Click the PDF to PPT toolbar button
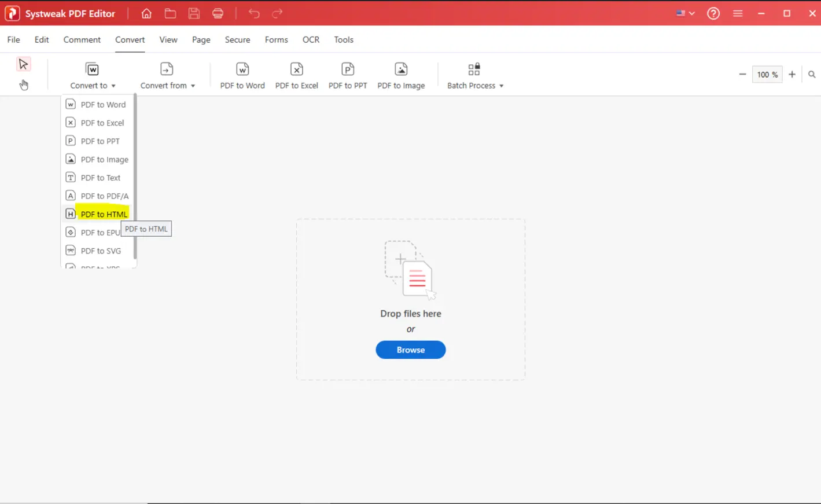 348,76
